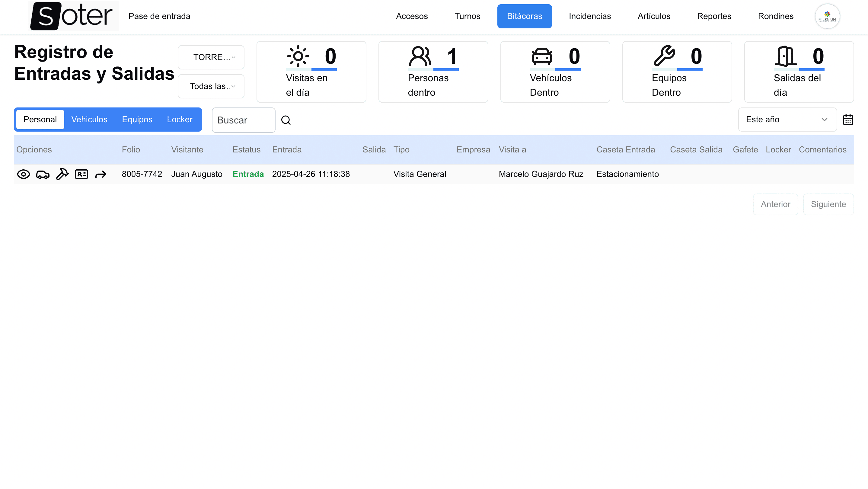This screenshot has height=489, width=868.
Task: Go to Reportes section
Action: (x=714, y=16)
